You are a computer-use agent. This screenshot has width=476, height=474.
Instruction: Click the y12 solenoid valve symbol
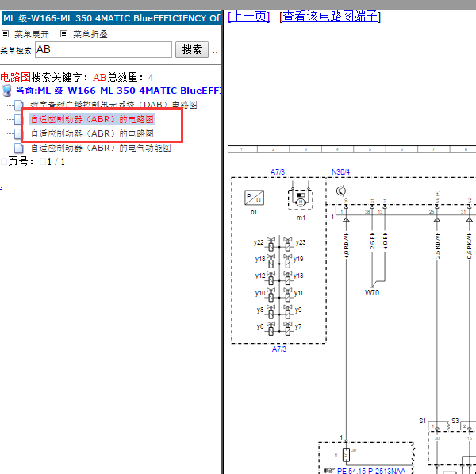click(271, 277)
